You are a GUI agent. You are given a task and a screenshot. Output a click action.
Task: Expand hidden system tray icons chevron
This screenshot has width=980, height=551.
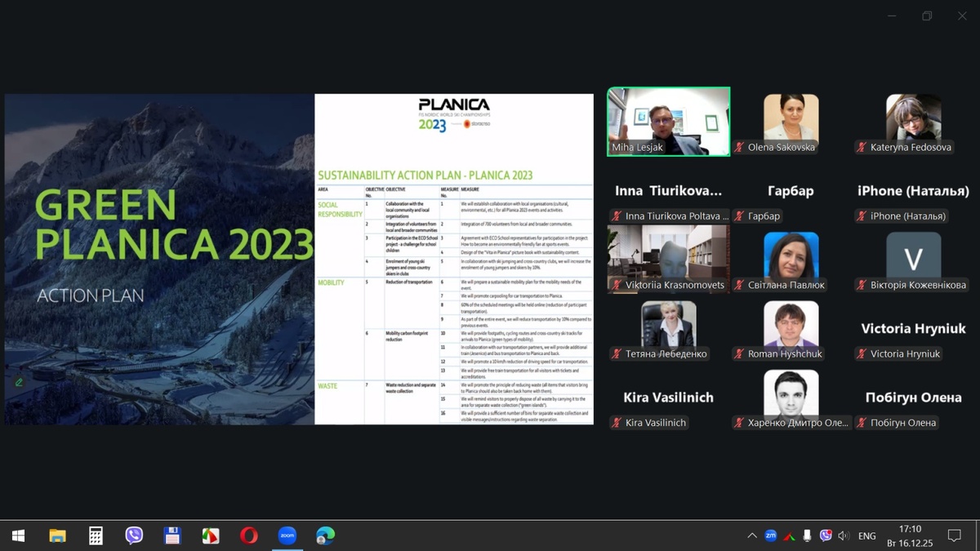click(x=751, y=535)
